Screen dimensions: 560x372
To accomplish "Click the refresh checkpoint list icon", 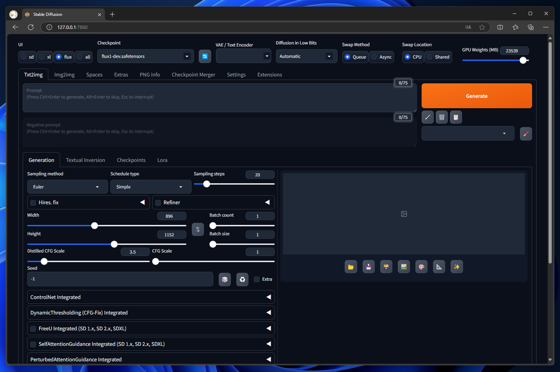I will pyautogui.click(x=205, y=56).
